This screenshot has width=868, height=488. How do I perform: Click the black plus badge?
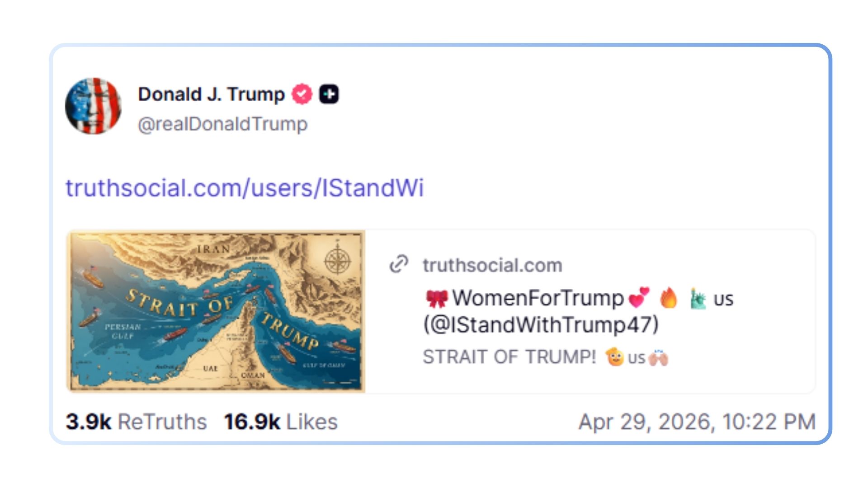click(x=329, y=94)
